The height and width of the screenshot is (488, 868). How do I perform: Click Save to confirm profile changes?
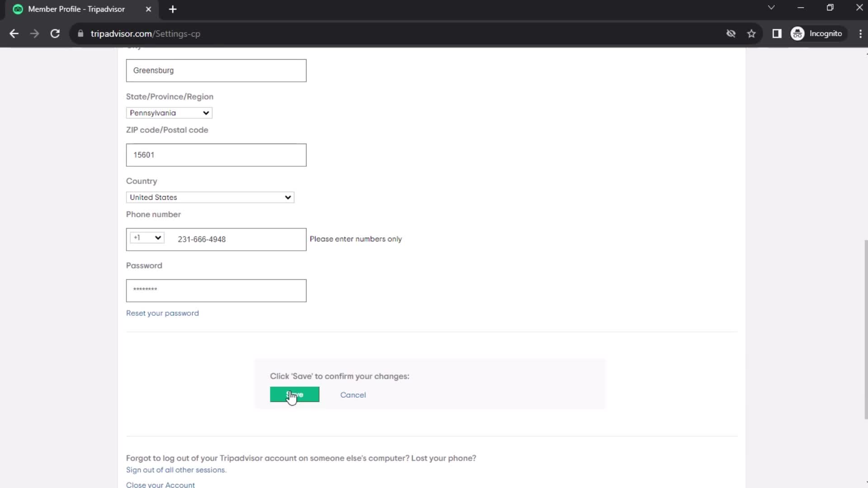point(294,394)
